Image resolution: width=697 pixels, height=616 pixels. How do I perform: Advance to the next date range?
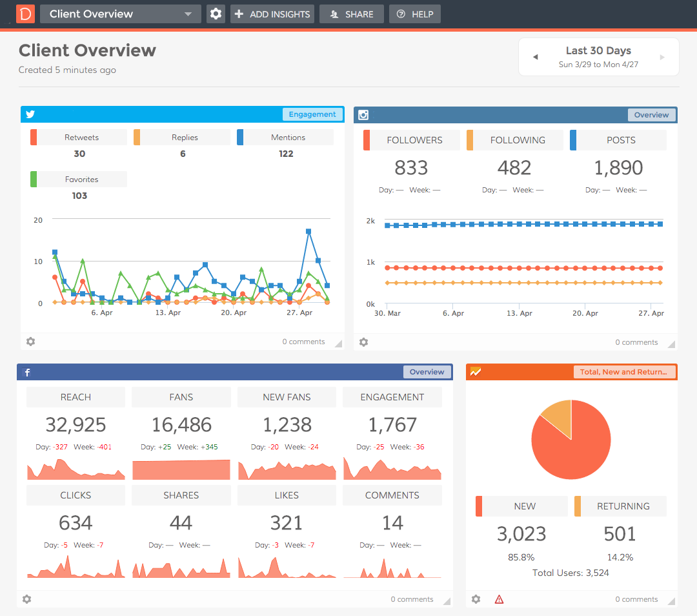[662, 56]
